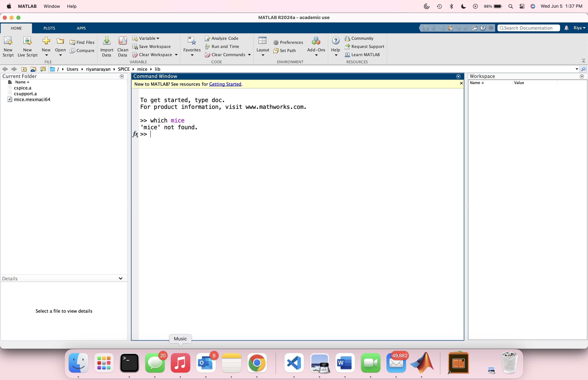Screen dimensions: 588x380
Task: Click the Help question mark in quick access toolbar
Action: coord(483,28)
